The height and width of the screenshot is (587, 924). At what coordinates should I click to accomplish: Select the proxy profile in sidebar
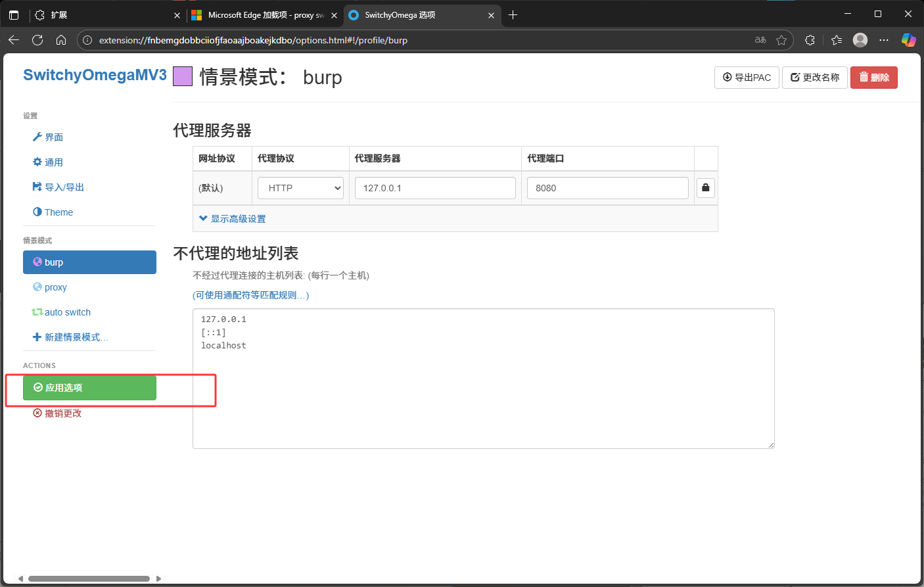click(x=50, y=287)
